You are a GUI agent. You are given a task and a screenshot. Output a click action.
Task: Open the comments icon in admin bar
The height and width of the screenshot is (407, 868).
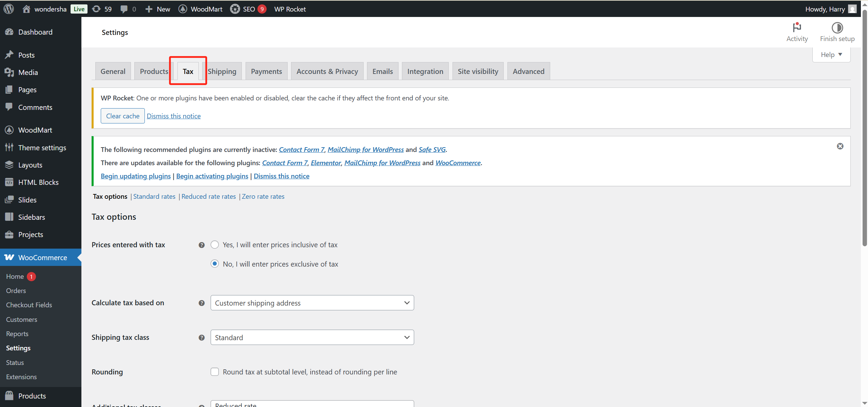(x=124, y=9)
